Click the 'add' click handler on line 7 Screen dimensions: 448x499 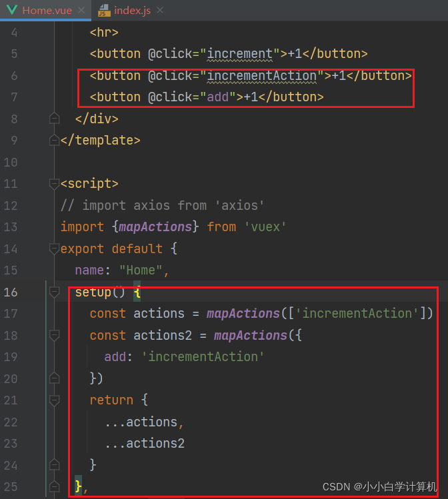pyautogui.click(x=218, y=97)
